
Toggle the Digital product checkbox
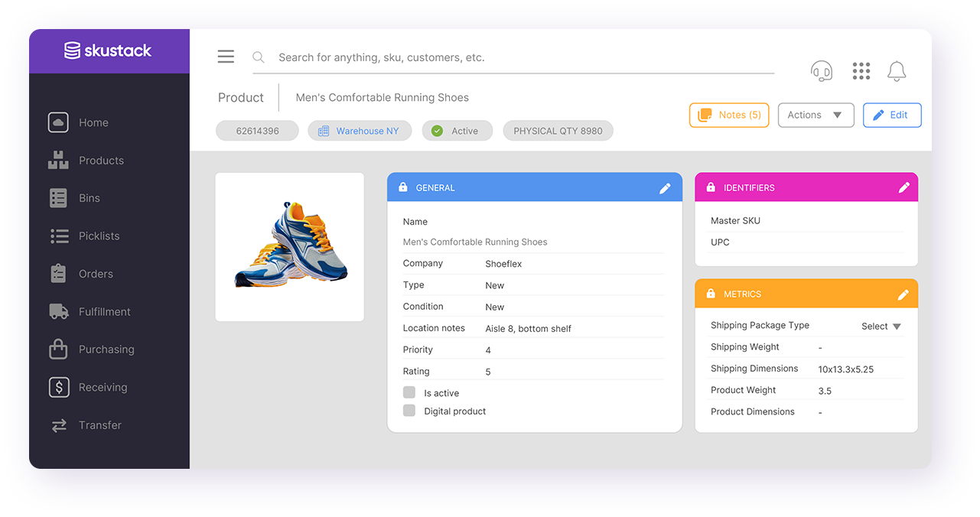(409, 411)
